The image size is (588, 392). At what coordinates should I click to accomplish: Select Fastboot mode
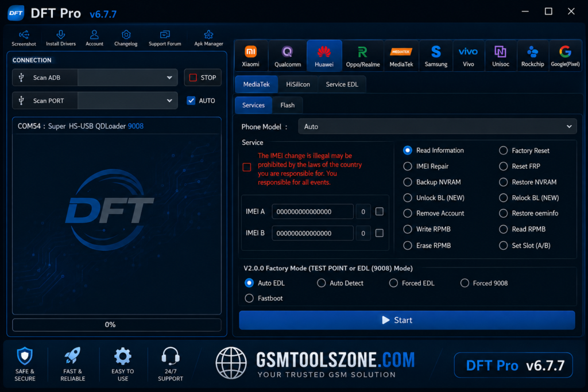tap(249, 298)
